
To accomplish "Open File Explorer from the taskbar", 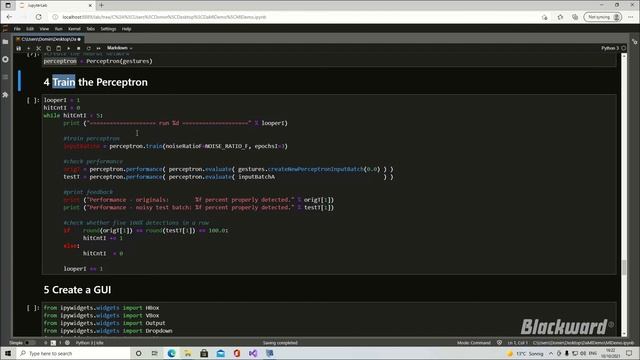I will pyautogui.click(x=188, y=353).
